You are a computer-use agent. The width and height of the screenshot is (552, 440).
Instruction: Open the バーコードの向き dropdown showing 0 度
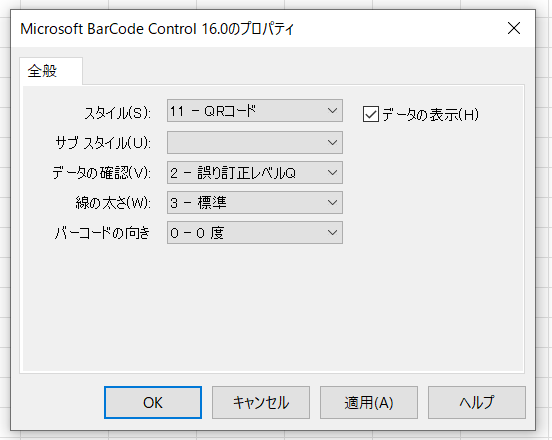coord(255,232)
